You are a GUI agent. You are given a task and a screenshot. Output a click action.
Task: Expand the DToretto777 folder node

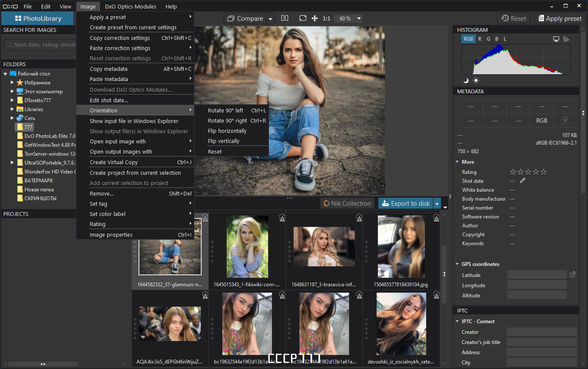12,101
